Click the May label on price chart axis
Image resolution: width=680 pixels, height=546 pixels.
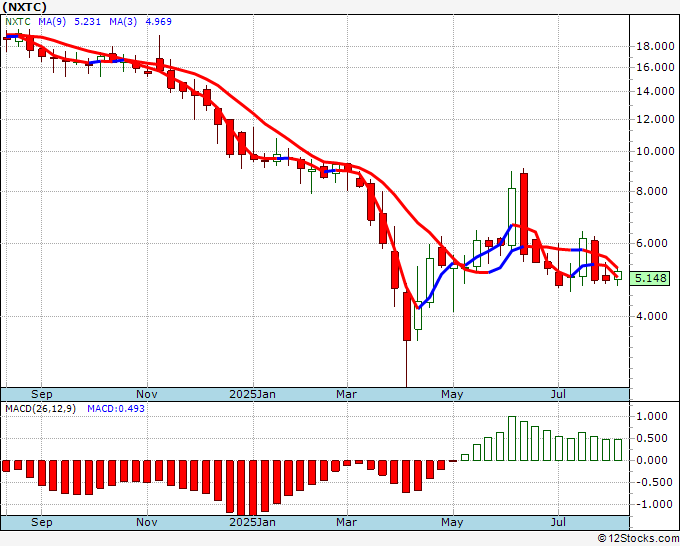[452, 394]
